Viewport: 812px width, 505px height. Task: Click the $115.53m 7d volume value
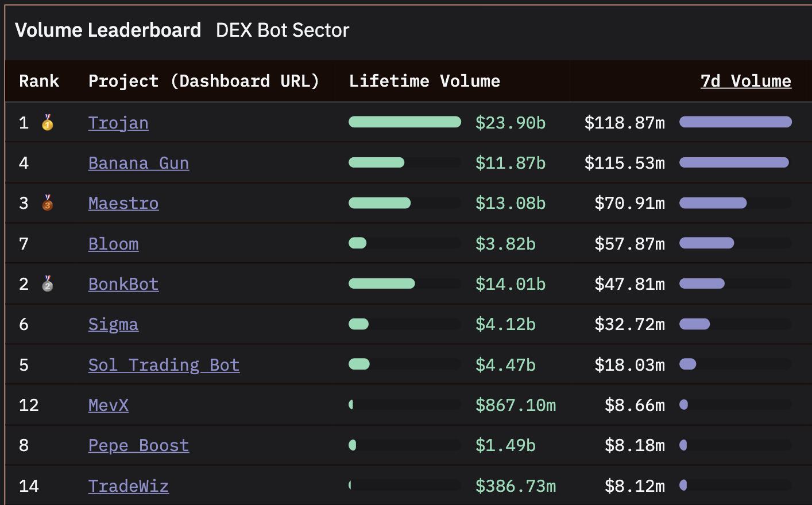pyautogui.click(x=625, y=163)
